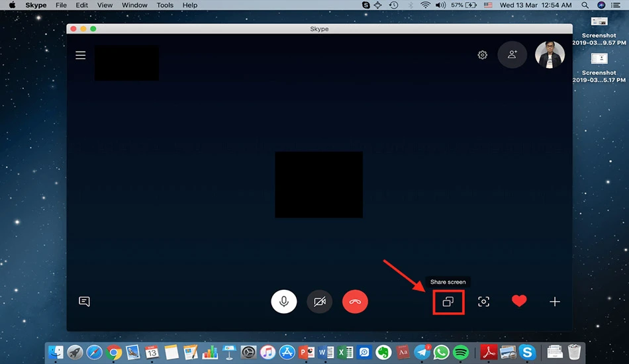Open the Window menu
The width and height of the screenshot is (629, 364).
point(134,5)
